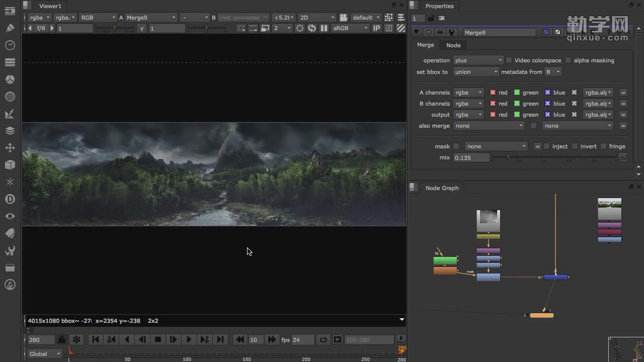The width and height of the screenshot is (644, 362).
Task: Toggle the IP input process button
Action: point(376,28)
